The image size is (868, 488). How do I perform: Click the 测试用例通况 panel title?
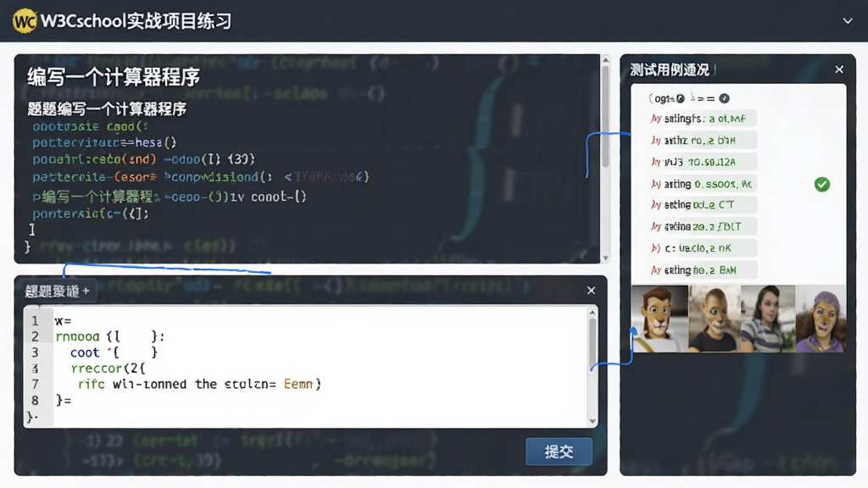point(670,69)
